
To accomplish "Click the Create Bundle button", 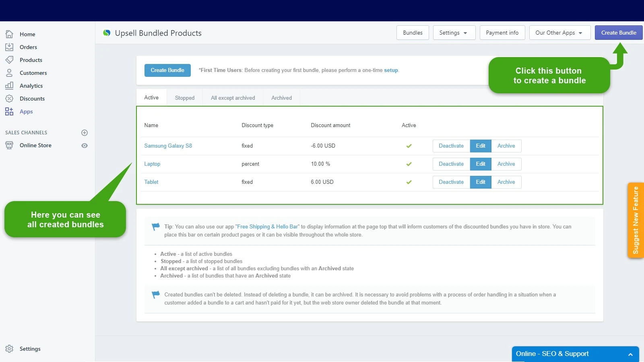I will tap(618, 33).
